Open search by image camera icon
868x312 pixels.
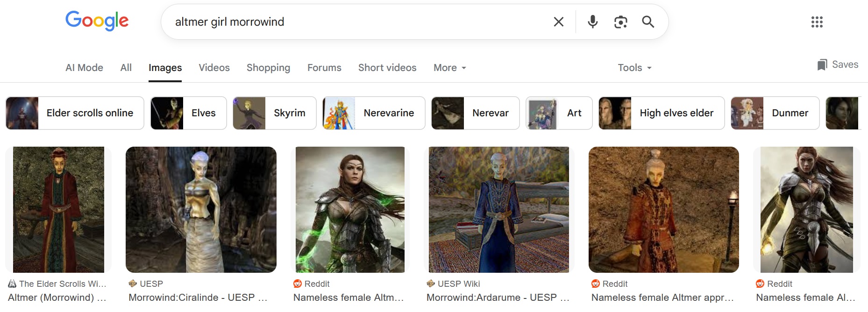620,21
